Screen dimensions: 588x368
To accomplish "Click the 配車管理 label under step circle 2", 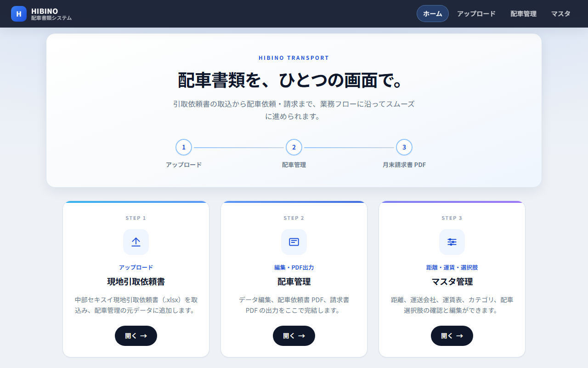I will click(294, 165).
